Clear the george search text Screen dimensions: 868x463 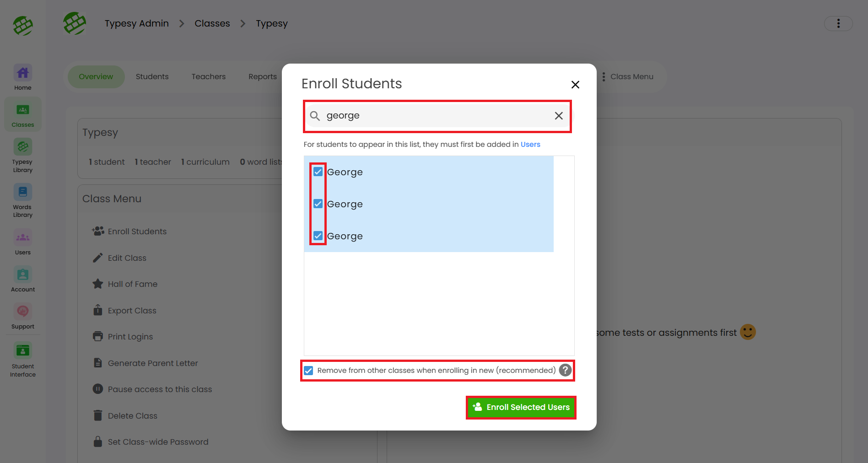(x=559, y=116)
